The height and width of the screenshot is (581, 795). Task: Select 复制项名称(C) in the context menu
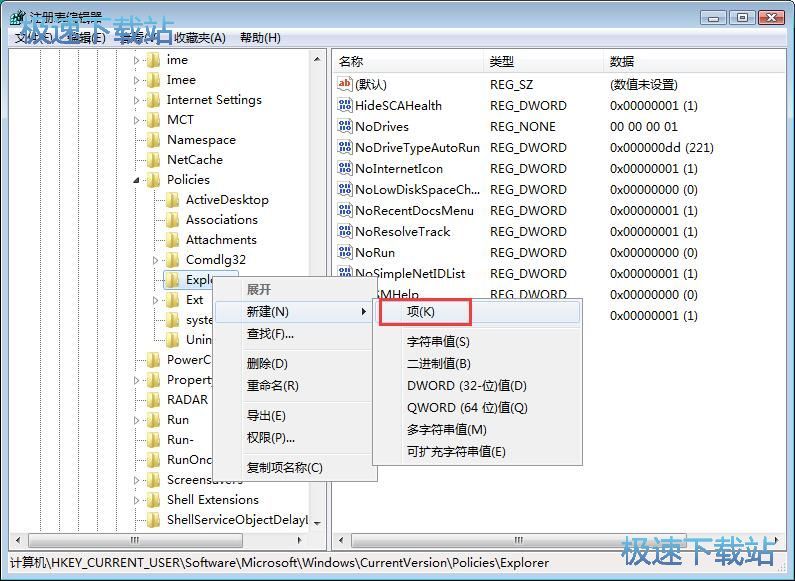[294, 467]
